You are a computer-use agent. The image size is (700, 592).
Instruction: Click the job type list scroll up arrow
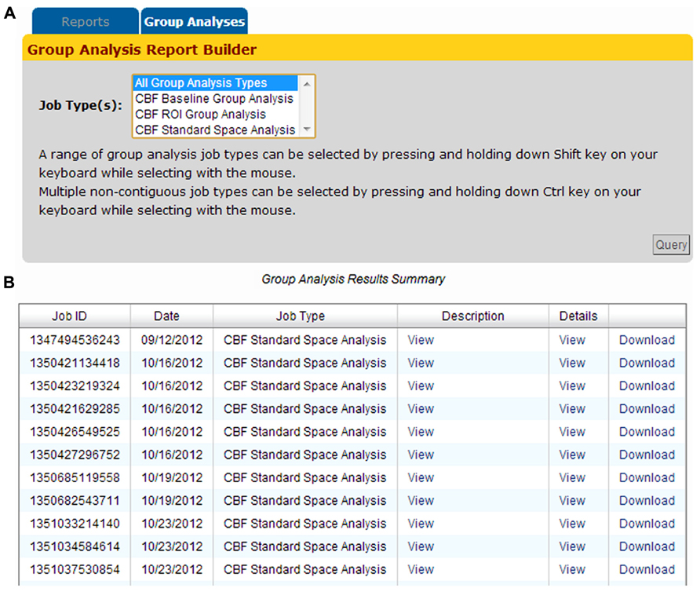[x=307, y=83]
